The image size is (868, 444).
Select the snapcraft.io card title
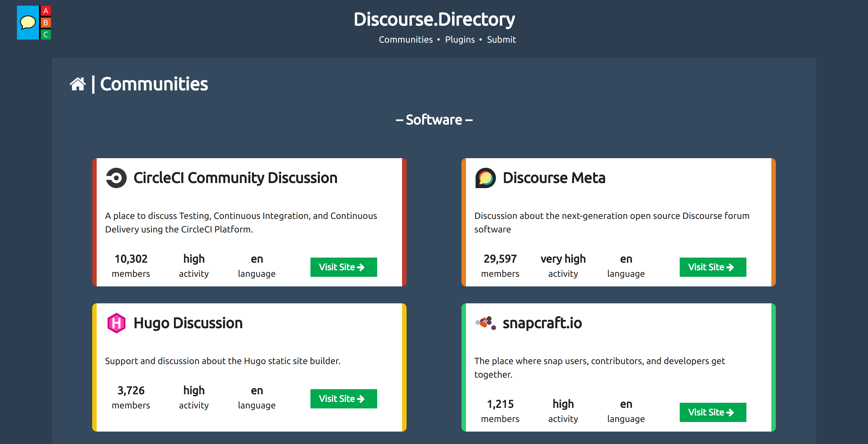[542, 323]
